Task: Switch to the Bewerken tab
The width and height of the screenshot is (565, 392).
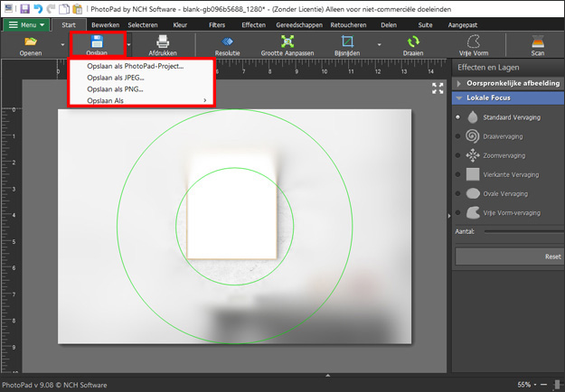Action: (105, 24)
